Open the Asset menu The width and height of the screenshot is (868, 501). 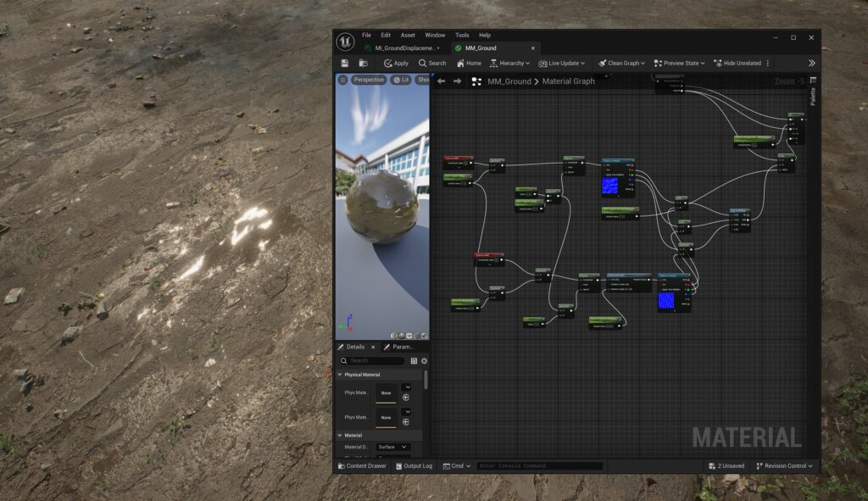(408, 35)
